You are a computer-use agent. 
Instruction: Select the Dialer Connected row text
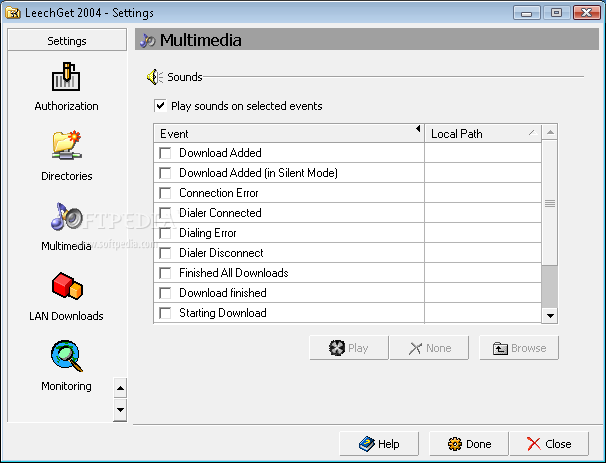220,213
